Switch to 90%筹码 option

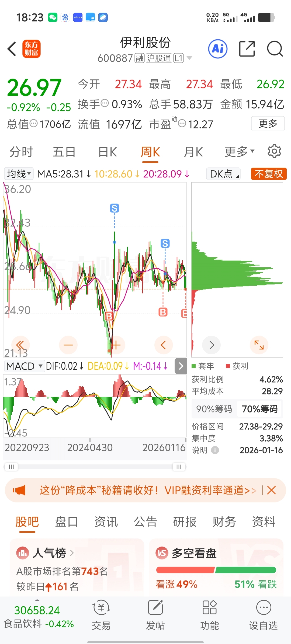214,409
